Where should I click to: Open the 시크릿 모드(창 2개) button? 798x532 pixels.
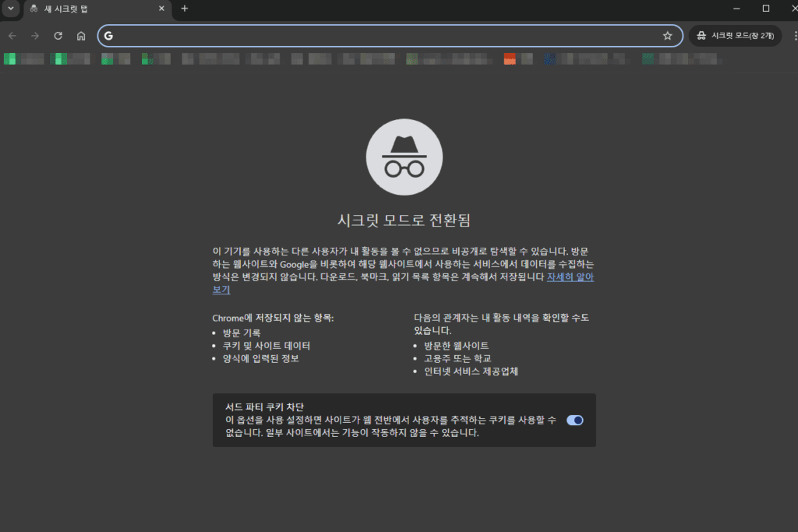(x=736, y=36)
